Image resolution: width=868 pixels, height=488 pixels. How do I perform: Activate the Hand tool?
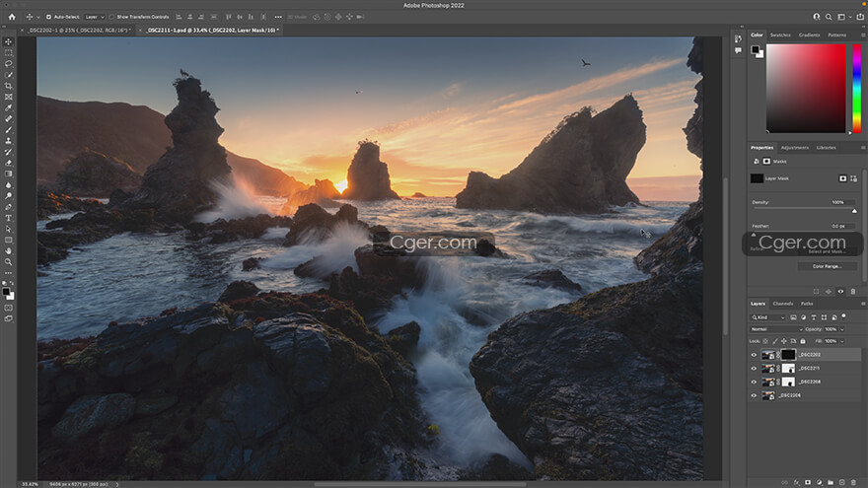pos(9,250)
